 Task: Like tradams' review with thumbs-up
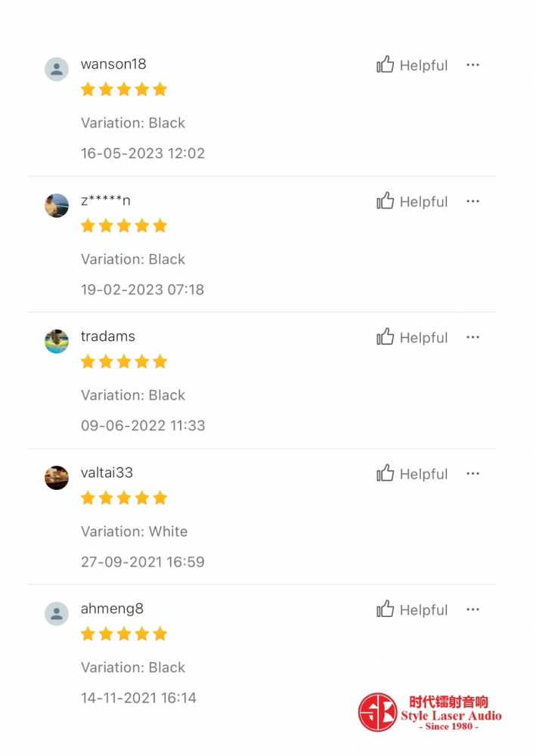point(385,336)
